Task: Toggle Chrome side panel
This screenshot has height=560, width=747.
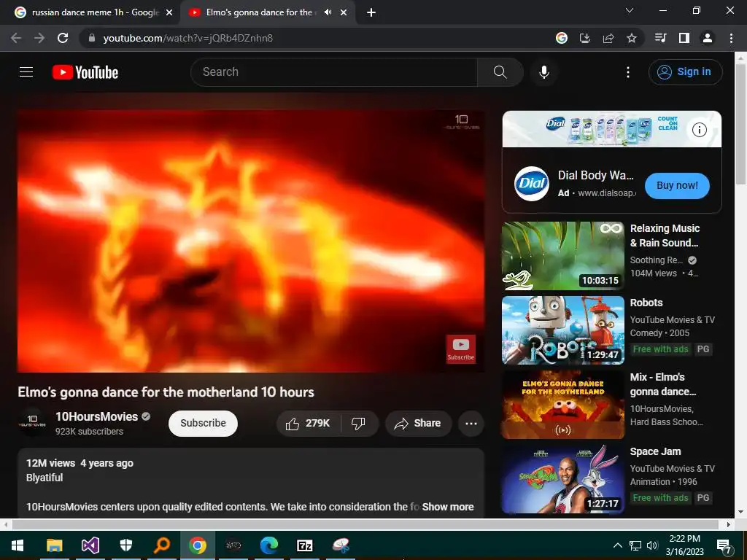Action: (684, 38)
